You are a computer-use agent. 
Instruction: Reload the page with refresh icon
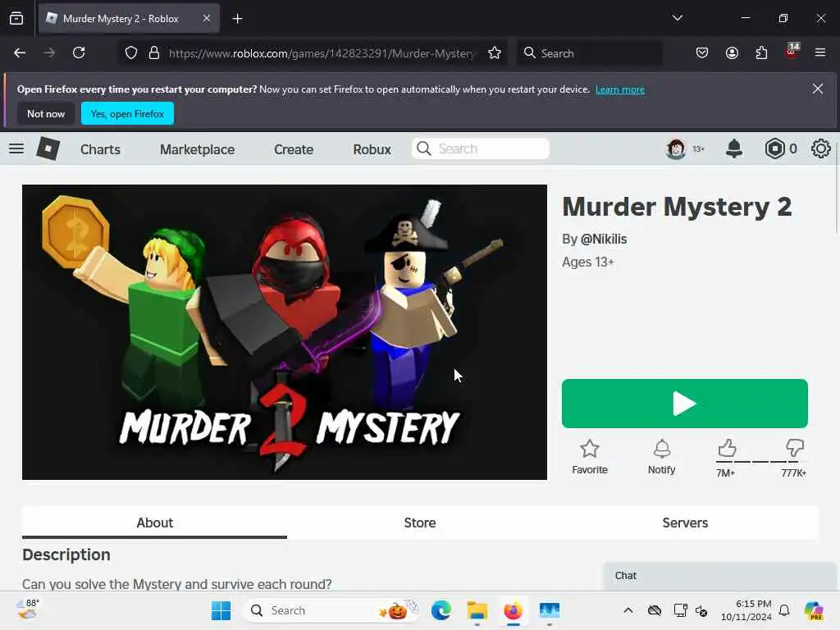coord(79,52)
